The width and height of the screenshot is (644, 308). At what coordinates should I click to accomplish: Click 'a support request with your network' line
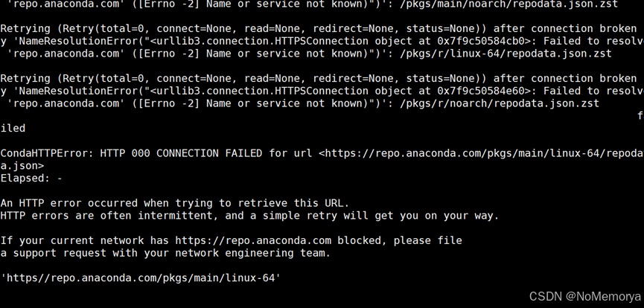(165, 253)
